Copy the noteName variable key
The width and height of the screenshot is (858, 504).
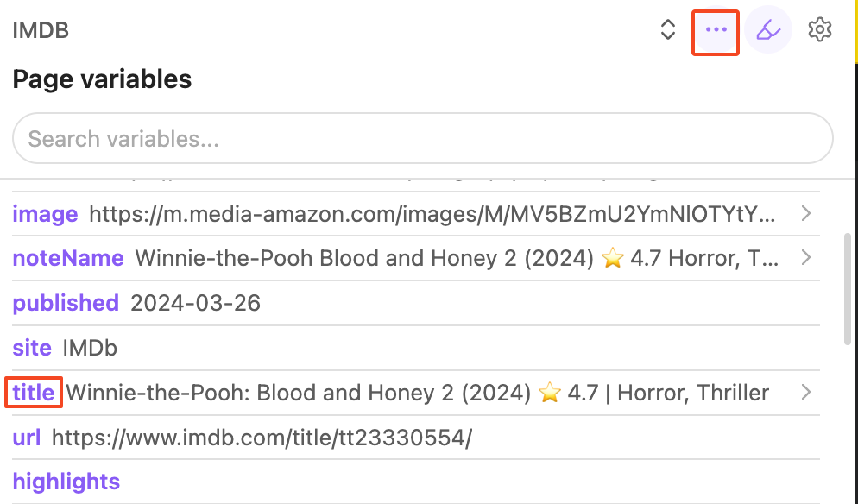pos(68,258)
